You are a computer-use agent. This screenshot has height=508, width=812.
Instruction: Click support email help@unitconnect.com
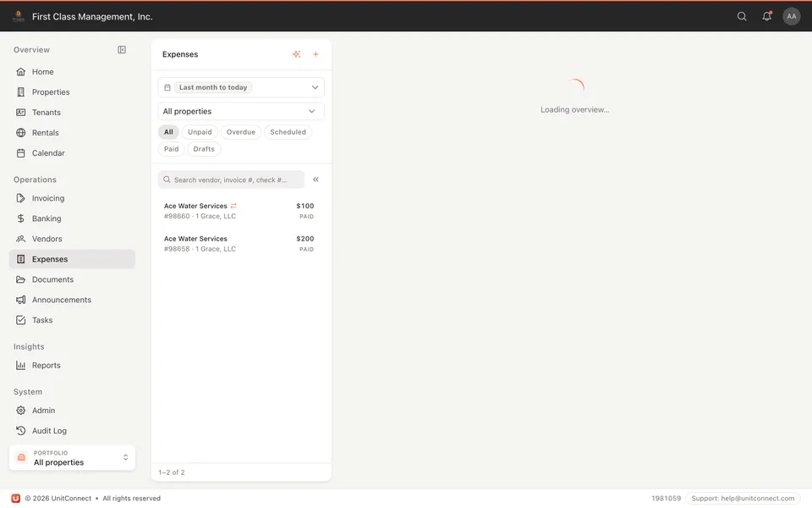click(x=743, y=498)
